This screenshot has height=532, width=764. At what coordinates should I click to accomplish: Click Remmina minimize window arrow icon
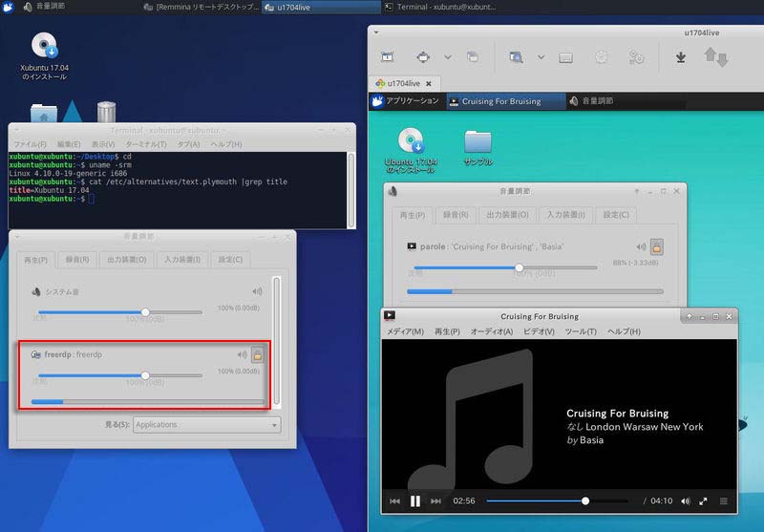(x=681, y=57)
